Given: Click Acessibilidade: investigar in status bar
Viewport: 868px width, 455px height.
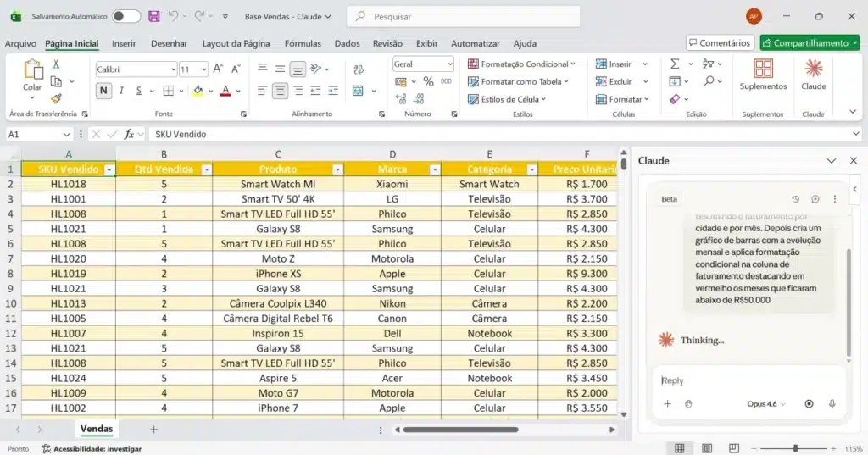Looking at the screenshot, I should pyautogui.click(x=92, y=449).
